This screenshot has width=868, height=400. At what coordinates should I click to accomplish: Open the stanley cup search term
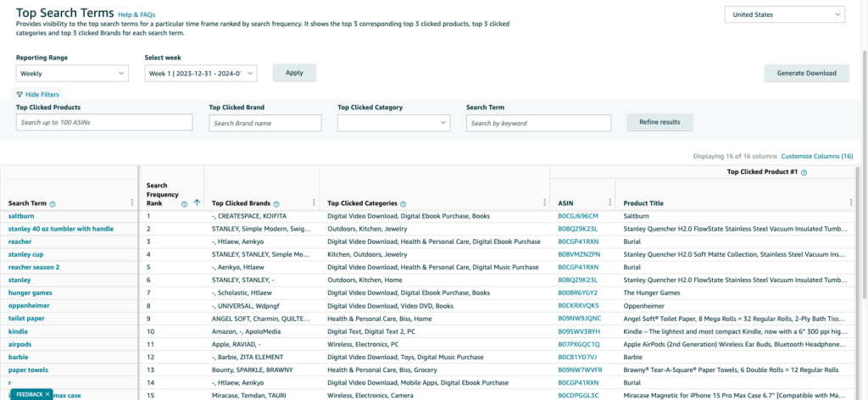(26, 254)
